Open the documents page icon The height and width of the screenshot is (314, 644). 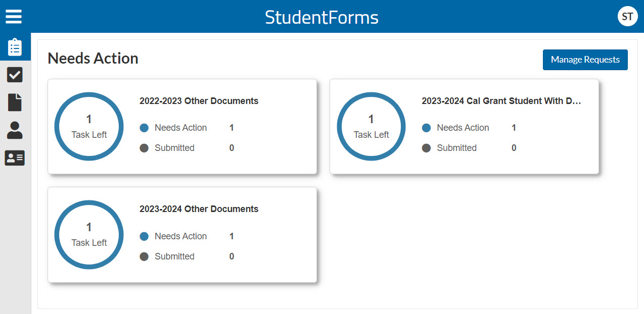(15, 102)
